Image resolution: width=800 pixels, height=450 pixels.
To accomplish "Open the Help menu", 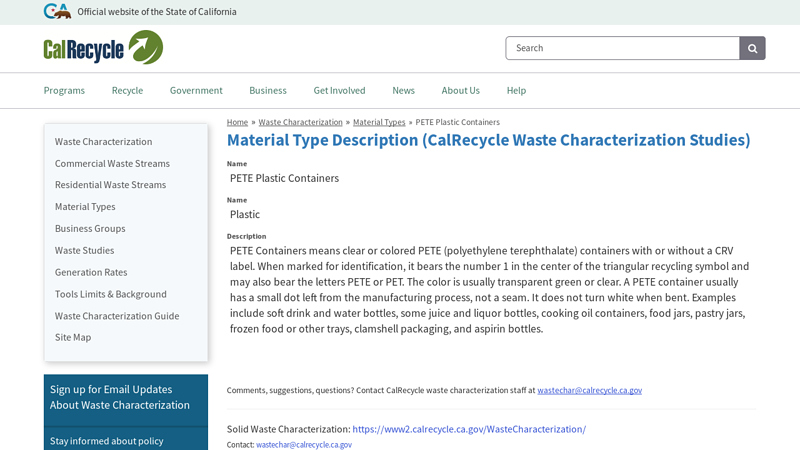I will coord(516,90).
